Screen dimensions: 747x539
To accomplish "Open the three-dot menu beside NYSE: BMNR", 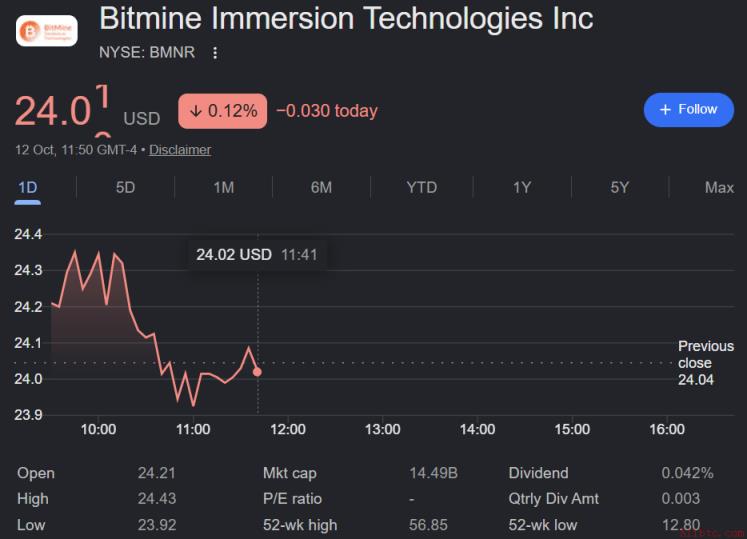I will point(215,53).
